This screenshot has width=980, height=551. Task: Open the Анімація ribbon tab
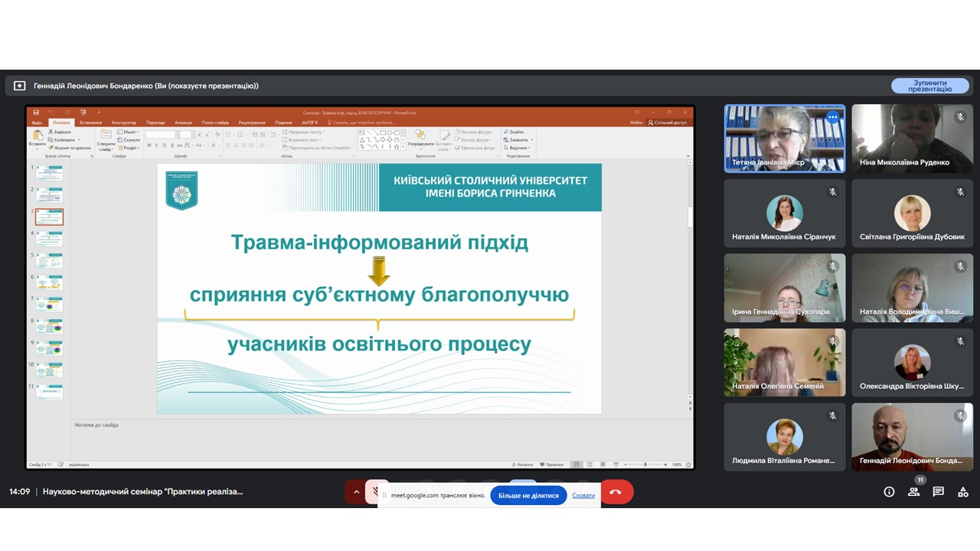(x=183, y=122)
